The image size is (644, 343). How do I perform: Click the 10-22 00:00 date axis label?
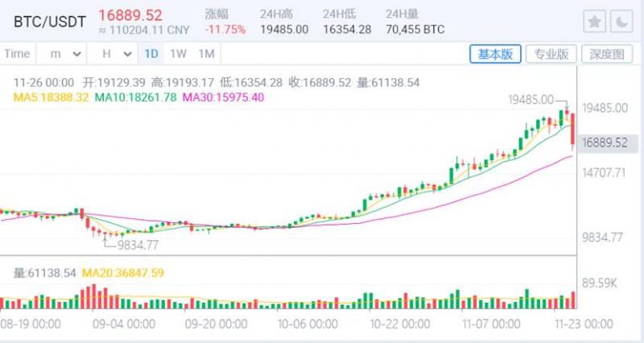(399, 324)
